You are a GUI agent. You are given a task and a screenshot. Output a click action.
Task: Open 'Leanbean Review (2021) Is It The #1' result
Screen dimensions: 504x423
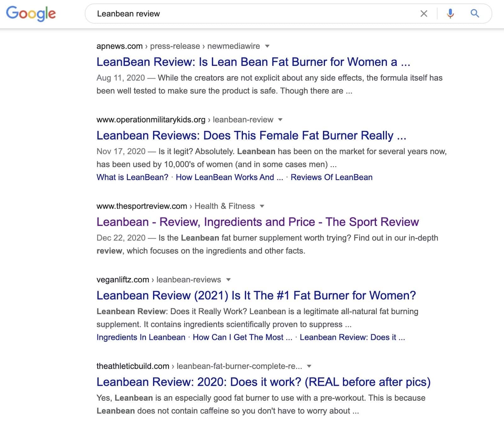256,296
